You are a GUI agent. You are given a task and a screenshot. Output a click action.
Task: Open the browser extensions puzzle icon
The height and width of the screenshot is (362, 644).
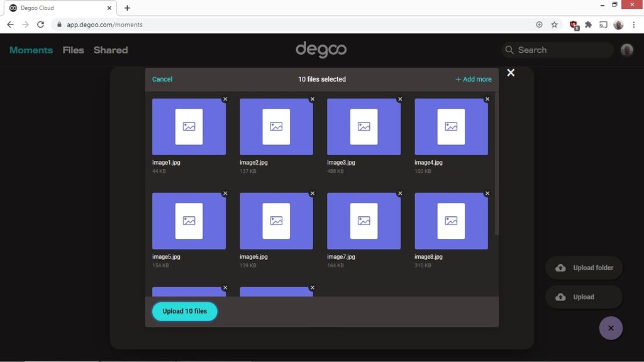tap(588, 24)
